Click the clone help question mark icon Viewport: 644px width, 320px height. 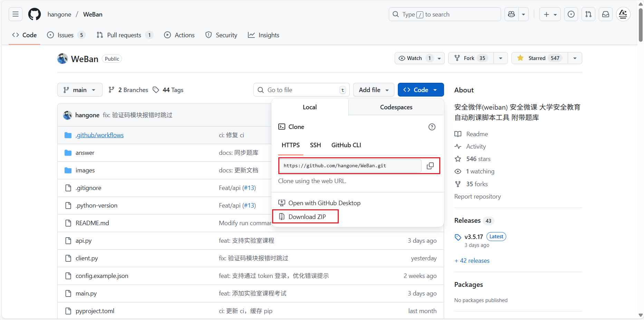coord(432,127)
